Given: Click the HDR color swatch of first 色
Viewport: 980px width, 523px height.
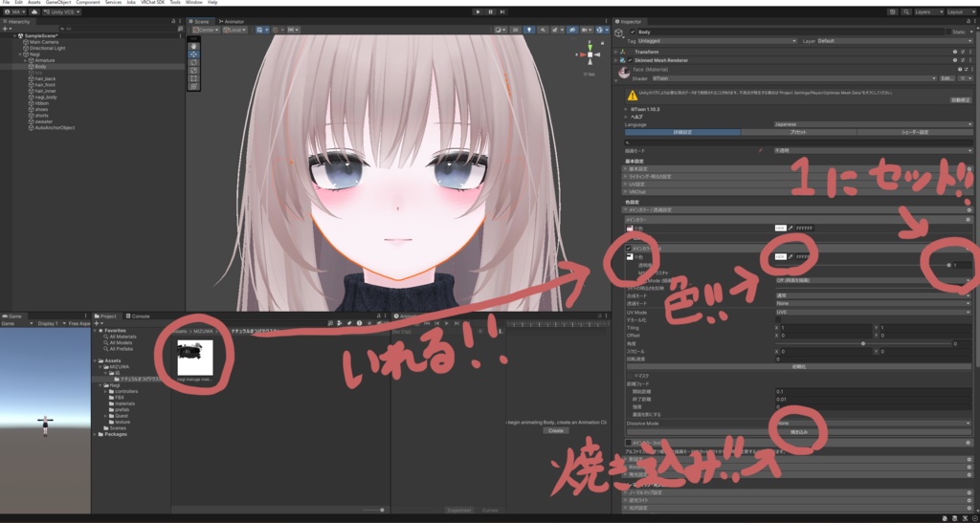Looking at the screenshot, I should tap(780, 229).
